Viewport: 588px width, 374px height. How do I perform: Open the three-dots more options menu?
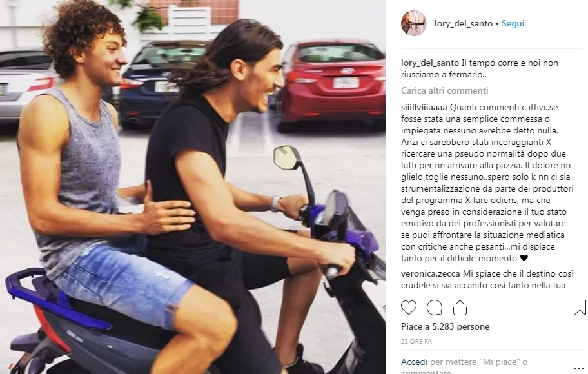pyautogui.click(x=580, y=368)
